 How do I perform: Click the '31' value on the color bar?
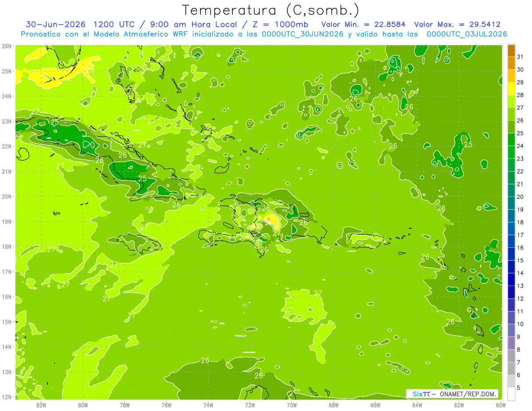(520, 57)
